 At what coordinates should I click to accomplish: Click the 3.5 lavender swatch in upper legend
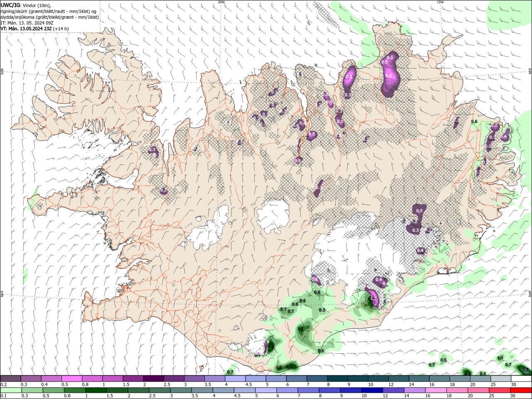[214, 379]
